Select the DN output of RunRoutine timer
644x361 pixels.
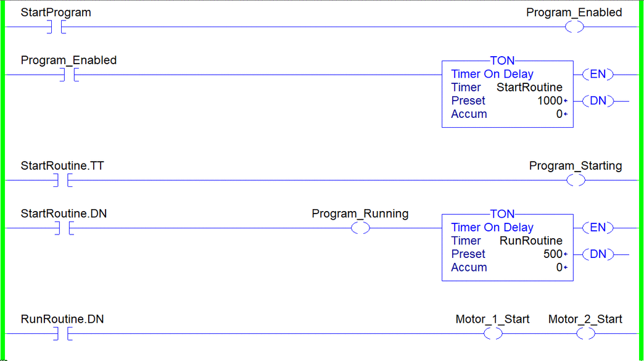point(598,254)
